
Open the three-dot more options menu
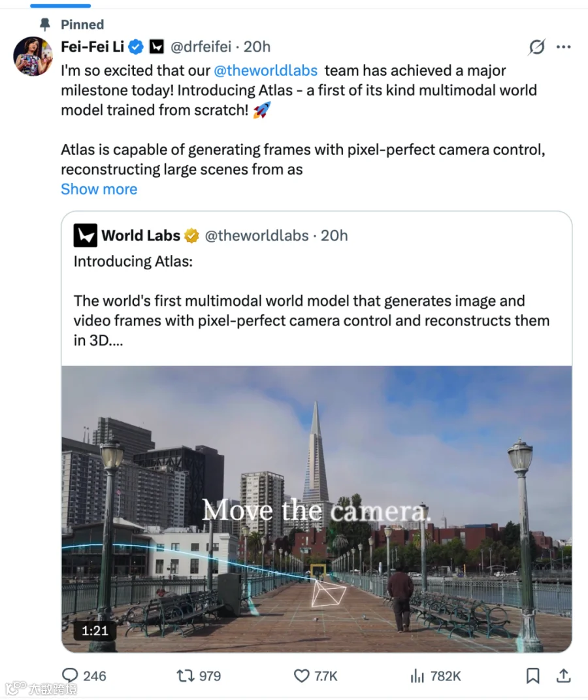563,47
